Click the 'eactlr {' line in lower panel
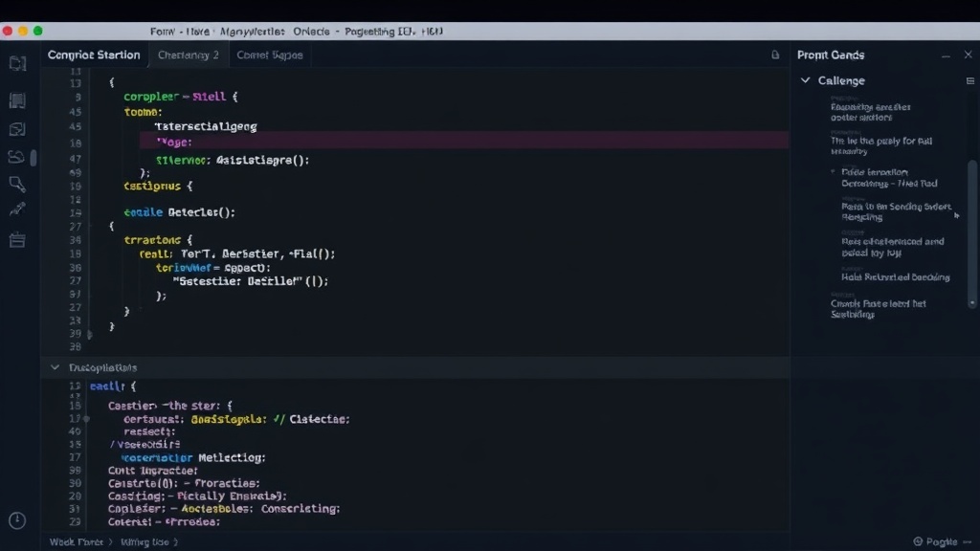The width and height of the screenshot is (980, 551). pyautogui.click(x=113, y=386)
